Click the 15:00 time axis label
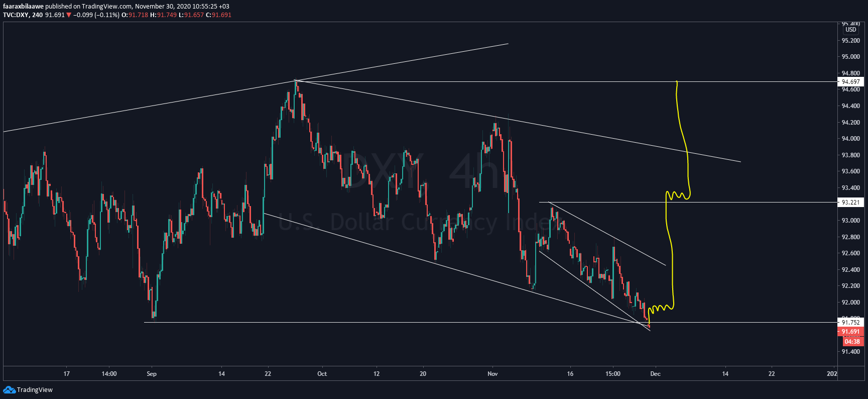Screen dimensions: 868x399 (613, 374)
